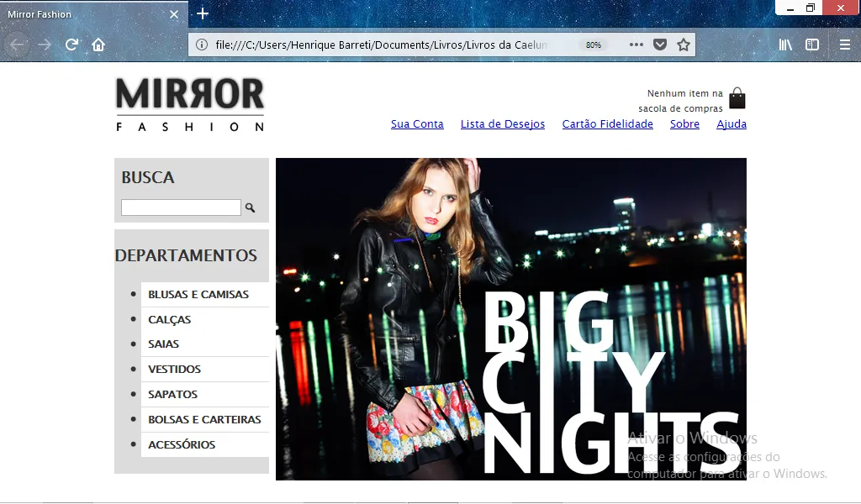
Task: Open the Firefox hamburger menu
Action: point(843,45)
